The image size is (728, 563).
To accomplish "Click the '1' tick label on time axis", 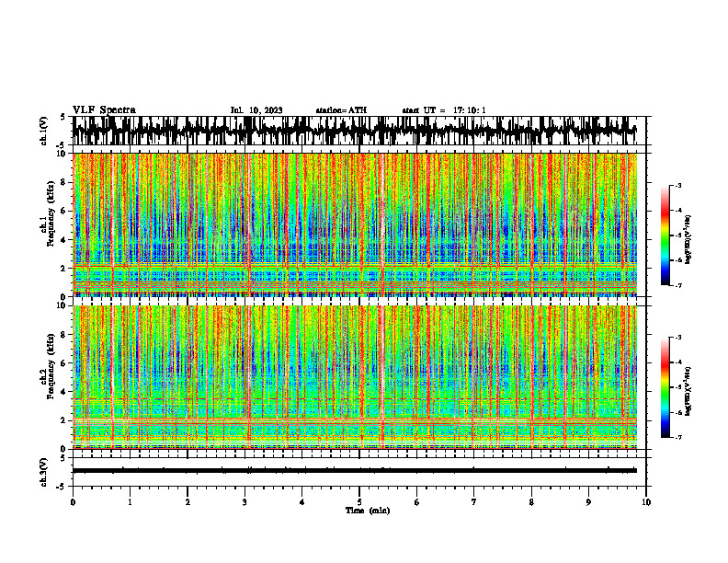I will (x=130, y=502).
